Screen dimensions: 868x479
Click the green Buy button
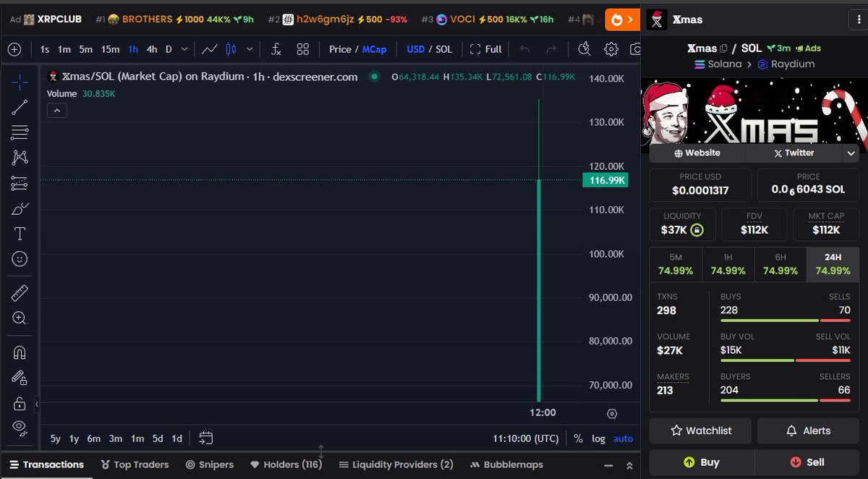702,462
